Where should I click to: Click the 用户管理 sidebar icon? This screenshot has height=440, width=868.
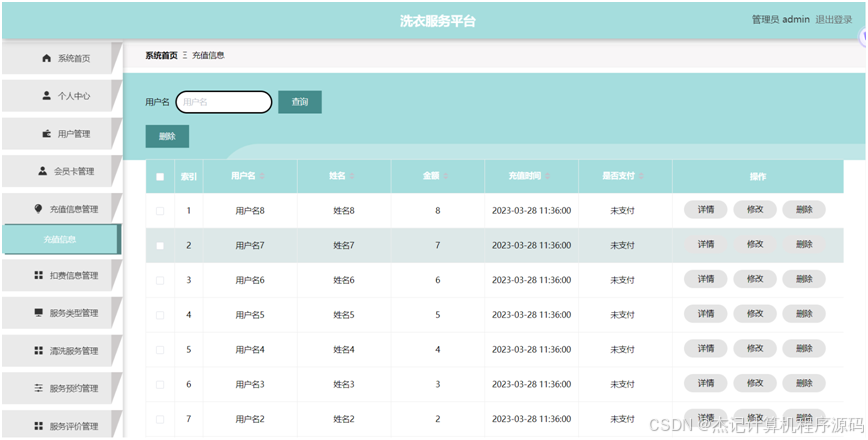[x=46, y=133]
